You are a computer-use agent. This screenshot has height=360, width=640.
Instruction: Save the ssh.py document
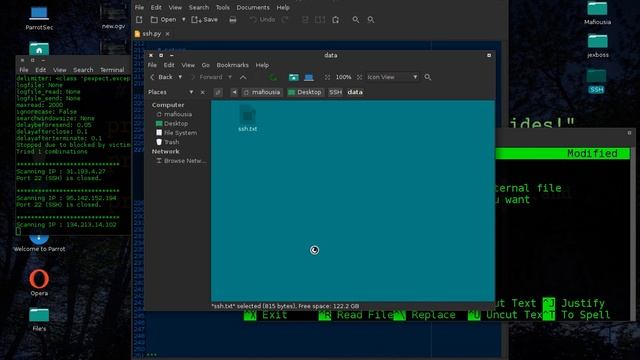[204, 20]
